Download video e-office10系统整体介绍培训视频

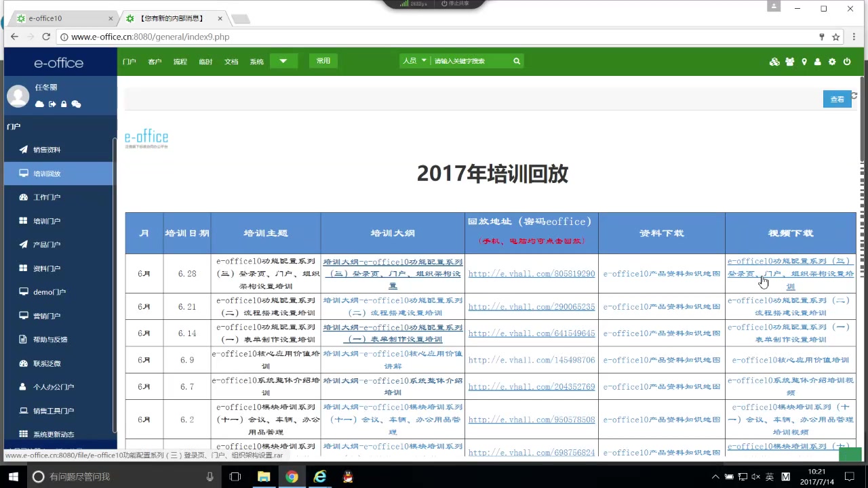coord(791,386)
